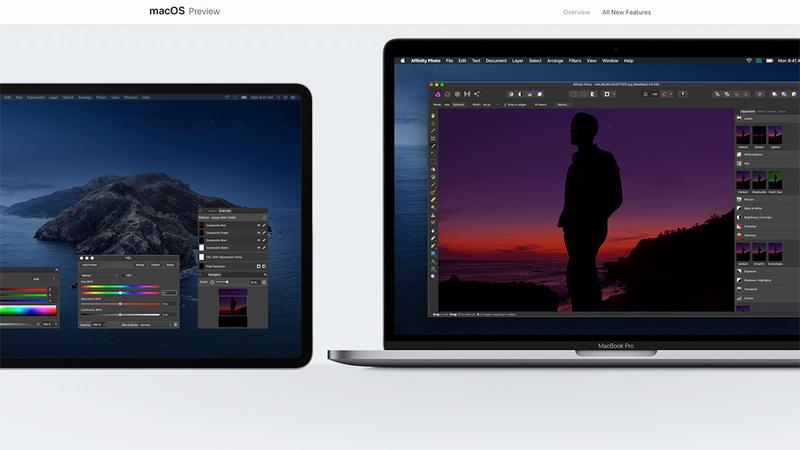Select the Develop persona icon

457,94
